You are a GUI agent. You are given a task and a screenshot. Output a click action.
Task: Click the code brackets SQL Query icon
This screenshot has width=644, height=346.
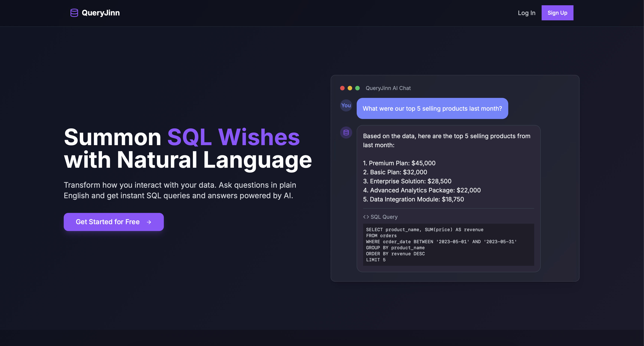point(366,217)
